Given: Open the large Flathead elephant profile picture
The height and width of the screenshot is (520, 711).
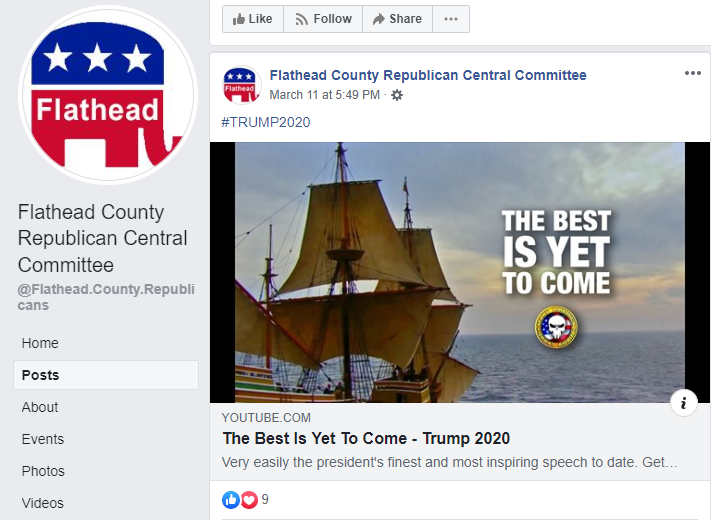Looking at the screenshot, I should click(108, 95).
